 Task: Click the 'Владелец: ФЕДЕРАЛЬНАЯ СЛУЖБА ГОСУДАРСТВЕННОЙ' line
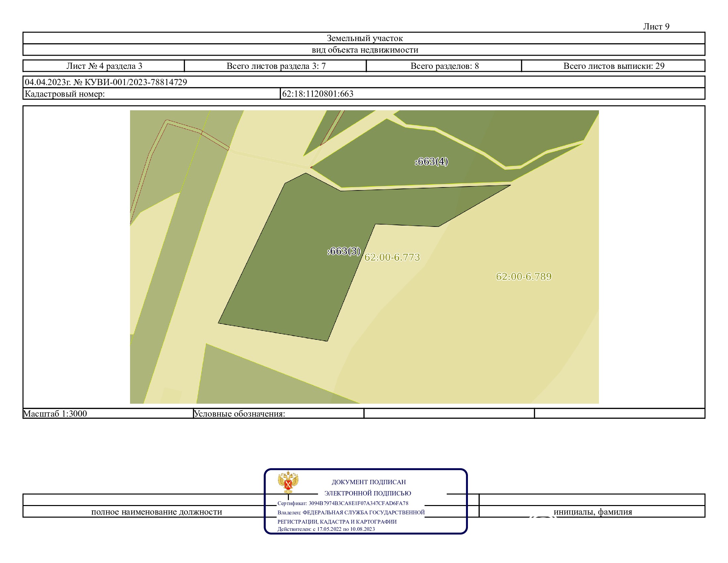click(x=351, y=513)
